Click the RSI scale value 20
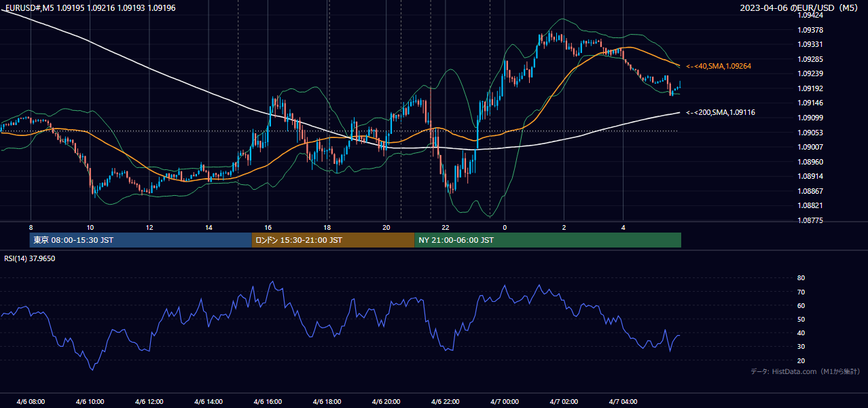This screenshot has height=408, width=868. click(801, 360)
